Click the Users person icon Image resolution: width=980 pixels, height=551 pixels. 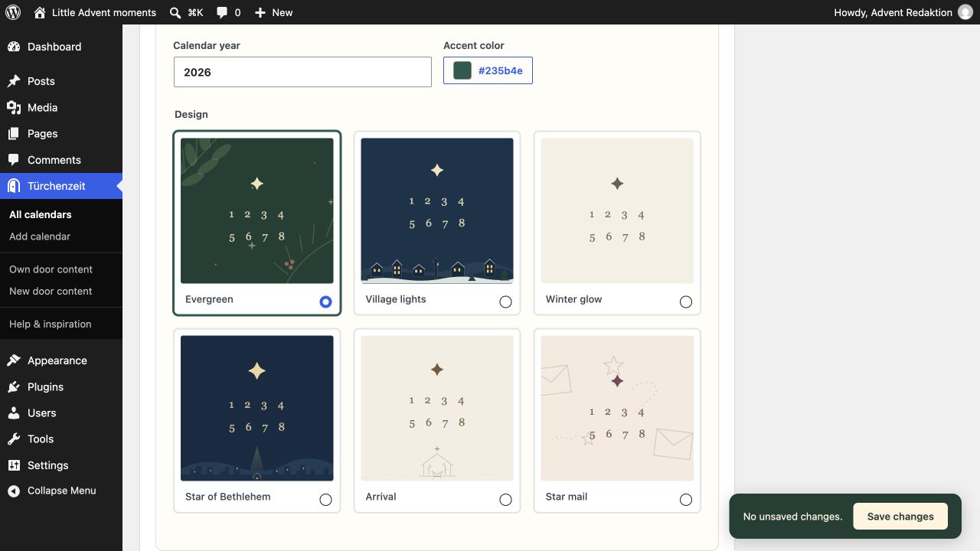[x=14, y=413]
